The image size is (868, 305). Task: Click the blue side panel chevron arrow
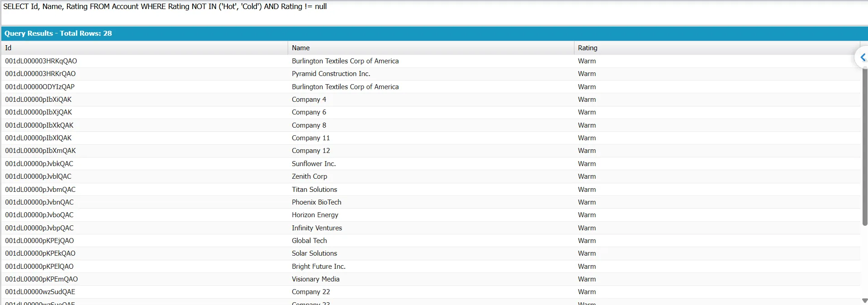point(863,57)
